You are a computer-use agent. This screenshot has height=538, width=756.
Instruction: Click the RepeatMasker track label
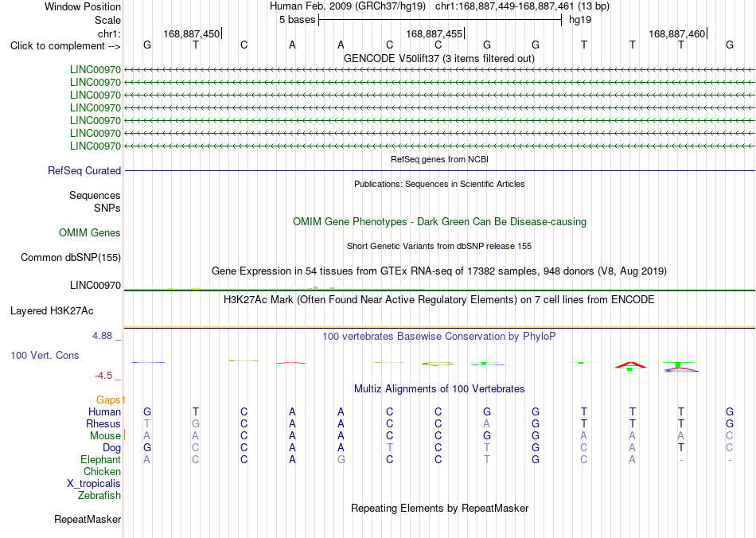(x=88, y=519)
